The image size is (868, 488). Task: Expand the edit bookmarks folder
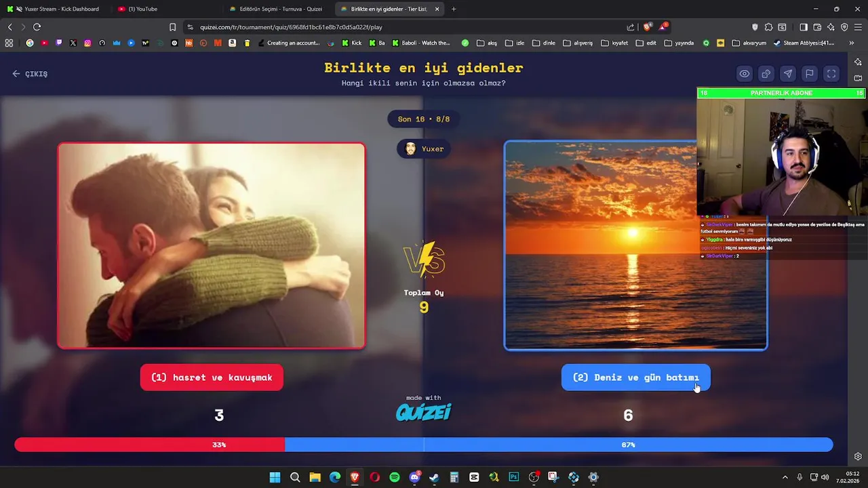[x=646, y=43]
